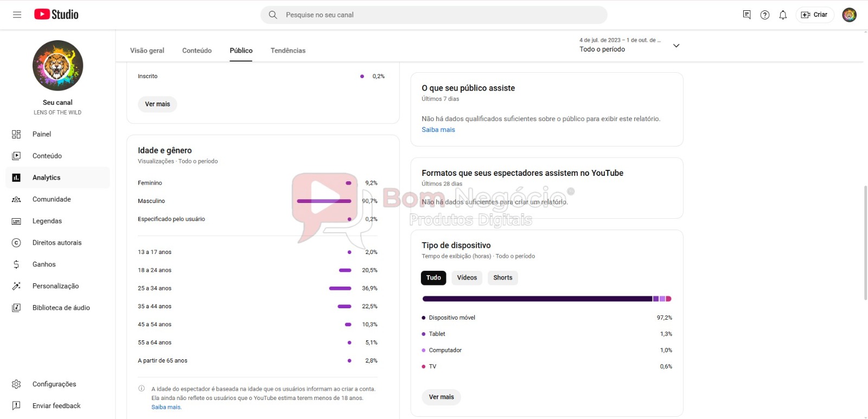Open the notifications bell
The image size is (868, 419).
pos(783,15)
